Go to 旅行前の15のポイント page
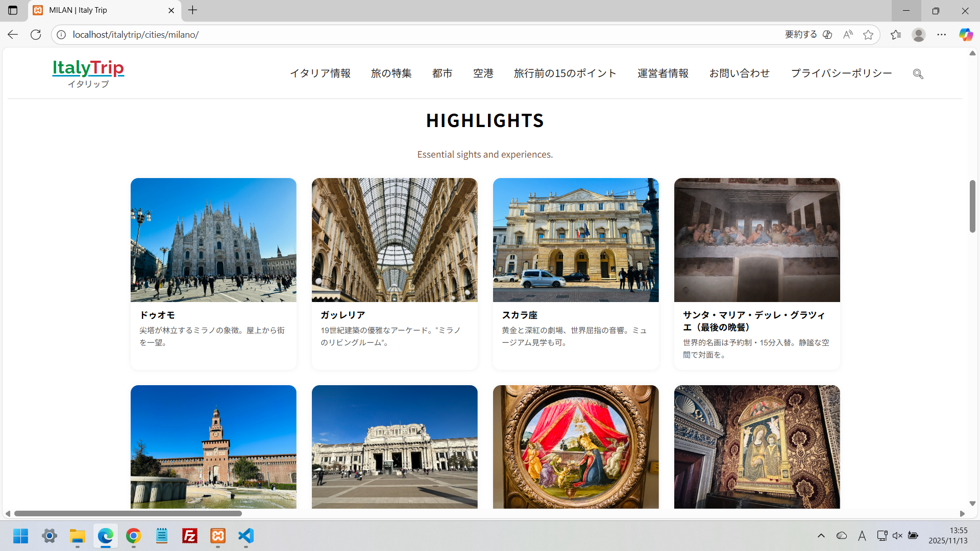The width and height of the screenshot is (980, 551). pos(565,73)
